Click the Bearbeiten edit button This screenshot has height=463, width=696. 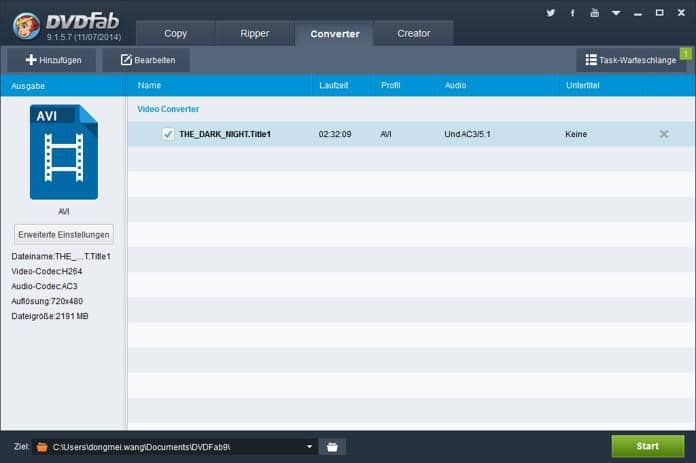146,60
